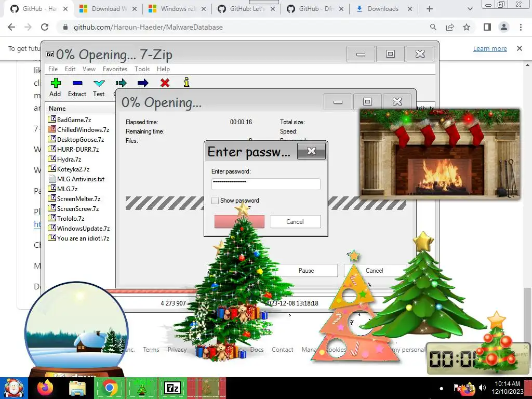Click the Chrome taskbar icon
532x399 pixels.
point(109,388)
